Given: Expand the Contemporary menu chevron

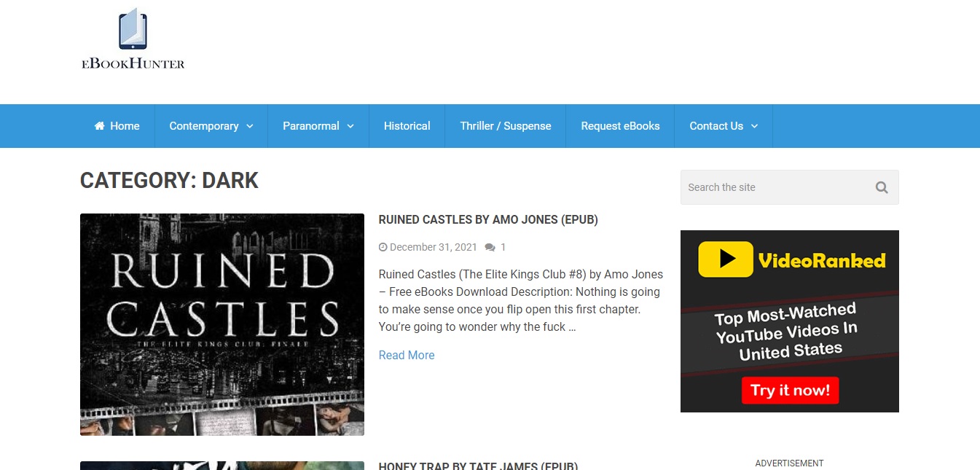Looking at the screenshot, I should pos(250,126).
